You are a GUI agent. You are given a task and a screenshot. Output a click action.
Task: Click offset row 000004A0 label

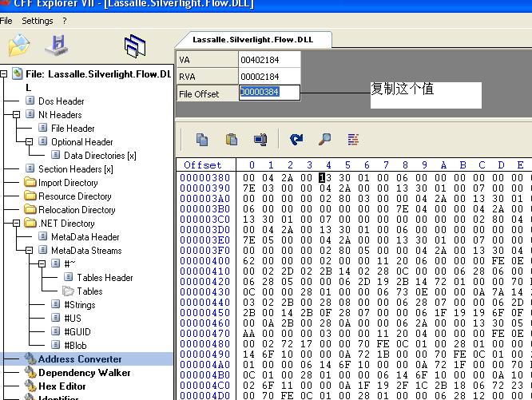click(x=205, y=364)
